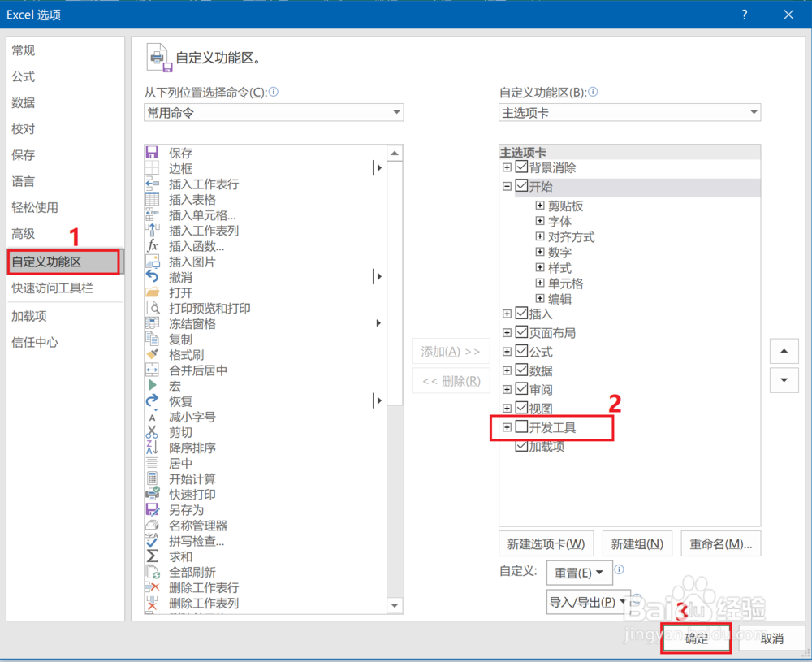Collapse the 开始 tree node

click(x=507, y=186)
